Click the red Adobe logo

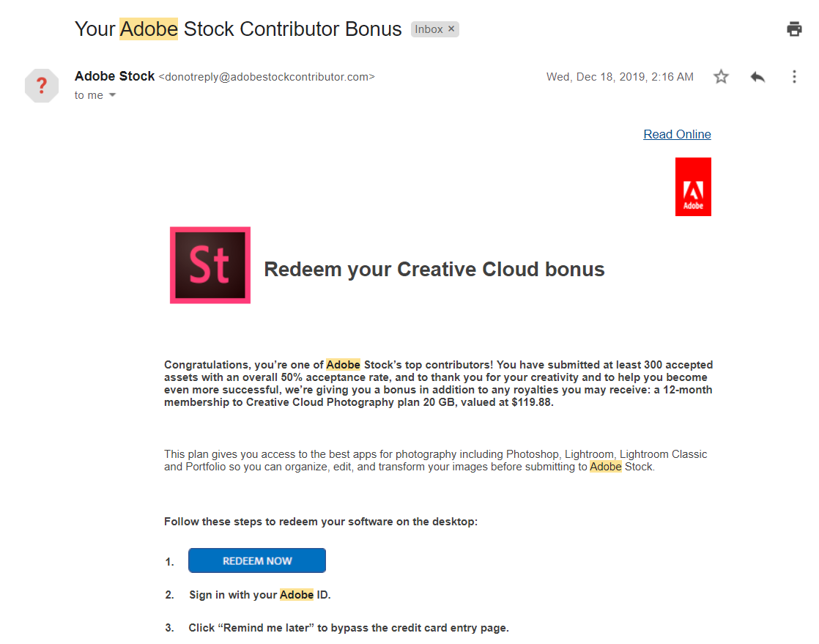(x=693, y=187)
